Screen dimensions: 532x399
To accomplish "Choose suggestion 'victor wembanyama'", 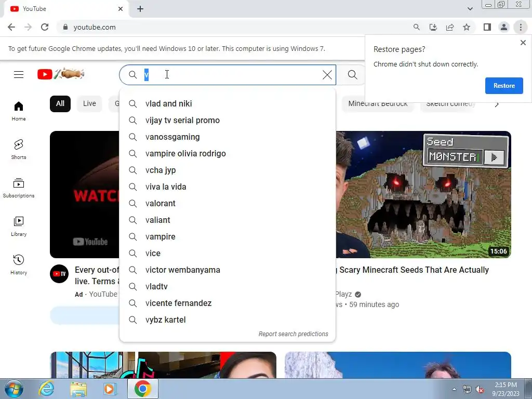I will click(x=228, y=270).
